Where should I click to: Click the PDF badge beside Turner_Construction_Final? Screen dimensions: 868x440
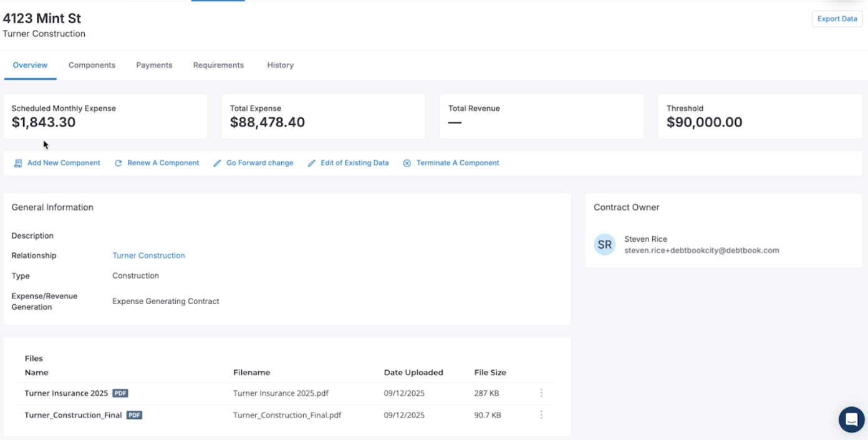point(134,414)
